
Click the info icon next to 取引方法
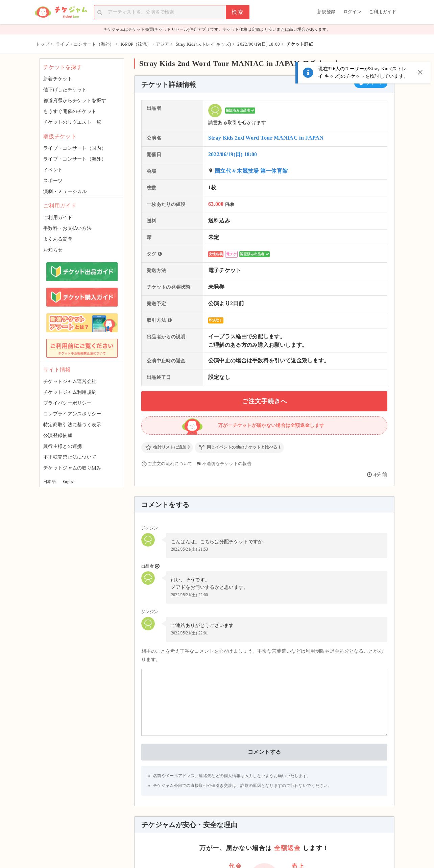pyautogui.click(x=170, y=320)
